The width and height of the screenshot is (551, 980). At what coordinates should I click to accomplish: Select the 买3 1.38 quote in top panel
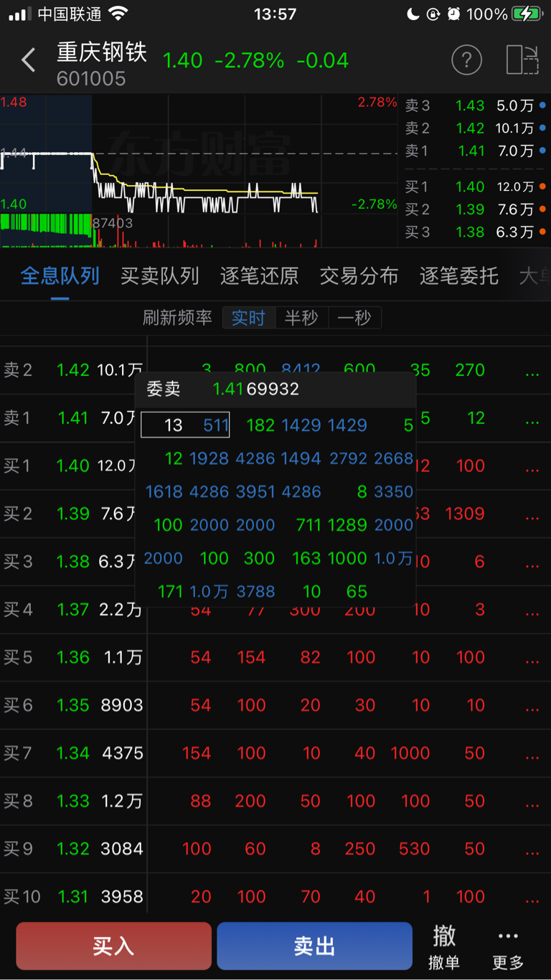(474, 232)
